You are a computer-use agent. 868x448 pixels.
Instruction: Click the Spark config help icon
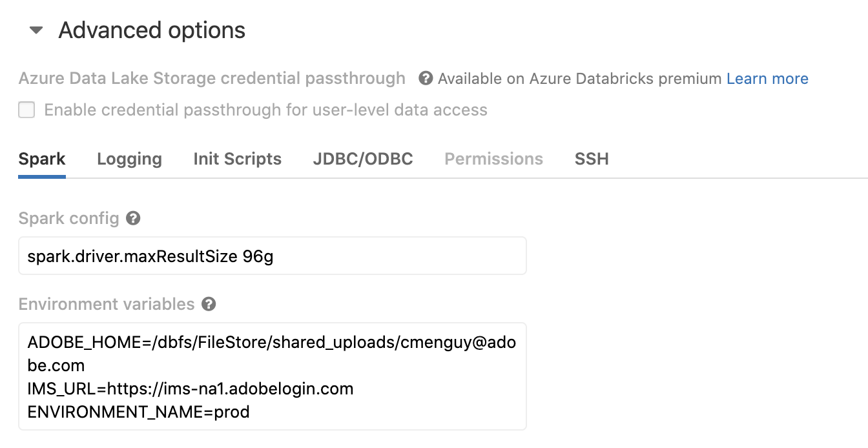tap(133, 218)
